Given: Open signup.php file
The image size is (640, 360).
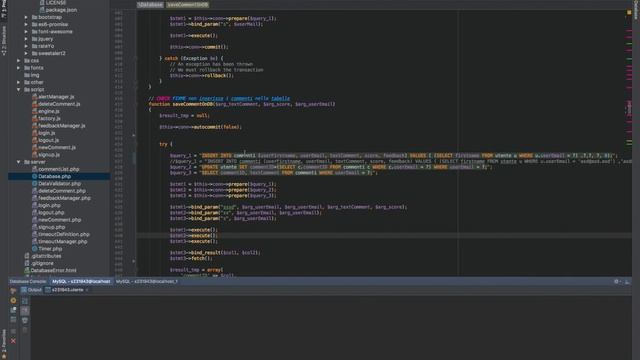Looking at the screenshot, I should (49, 227).
